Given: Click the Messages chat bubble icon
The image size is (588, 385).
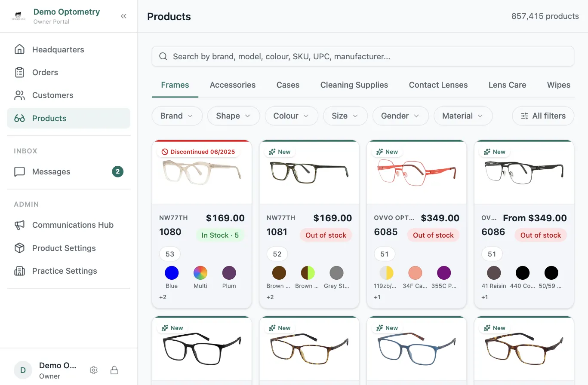Looking at the screenshot, I should coord(19,171).
